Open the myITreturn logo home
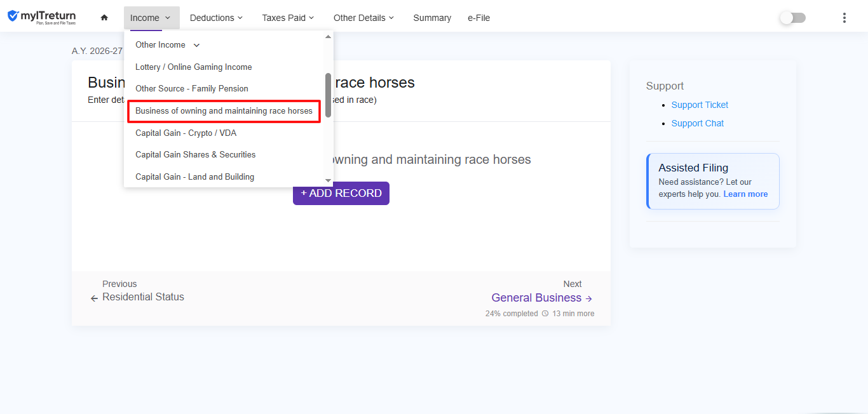 (x=42, y=17)
